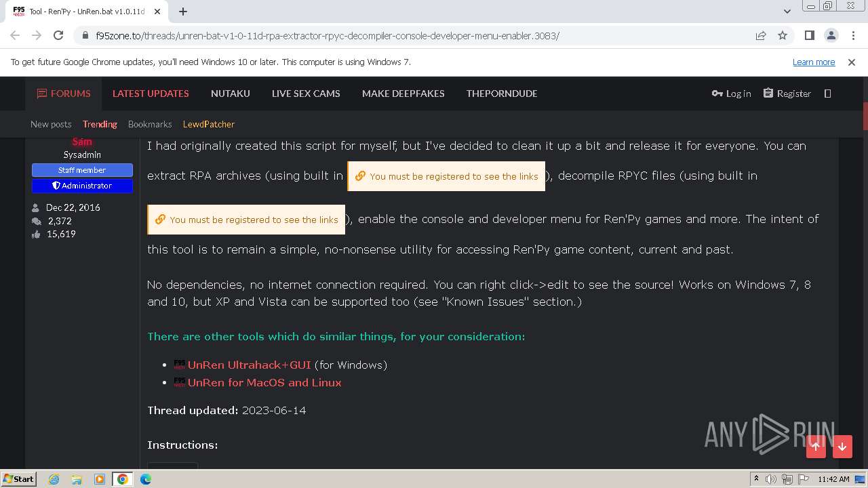Open the media player taskbar icon
The width and height of the screenshot is (868, 488).
coord(100,479)
